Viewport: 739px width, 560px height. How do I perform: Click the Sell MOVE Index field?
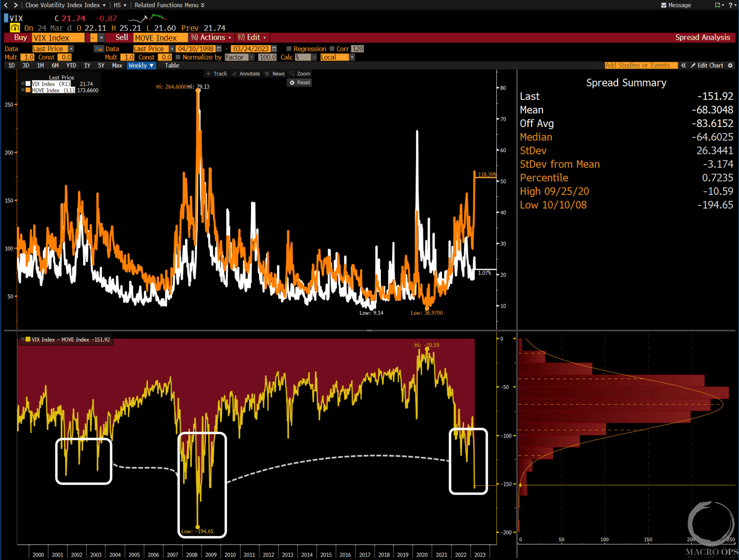(x=160, y=38)
